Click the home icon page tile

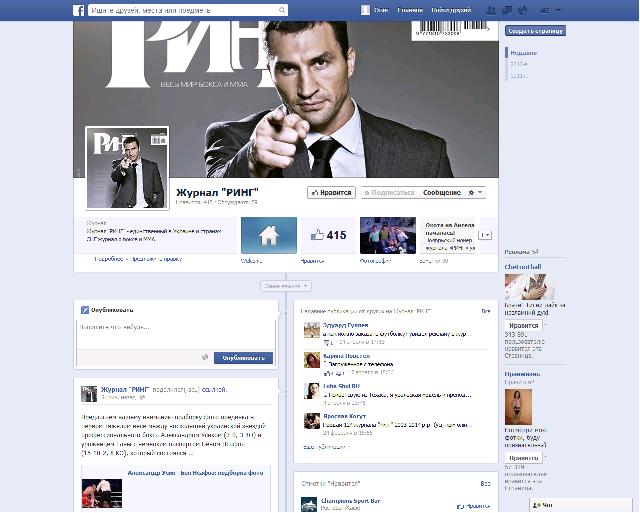tap(268, 236)
